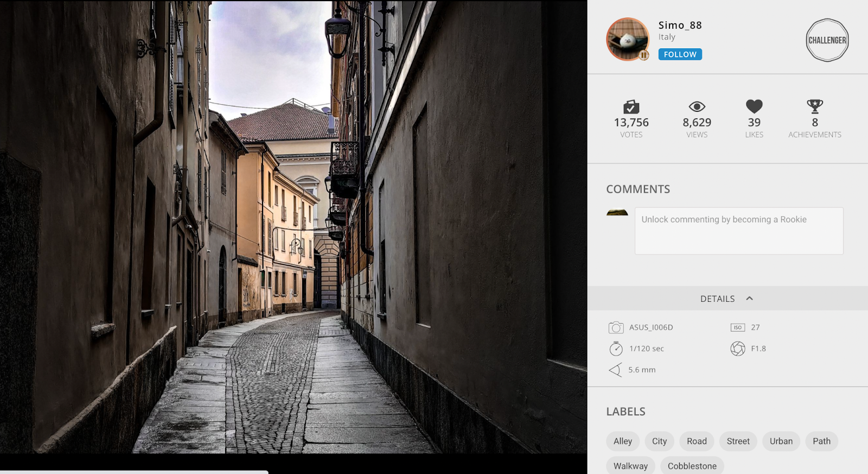Open the trophy achievements icon

click(x=815, y=106)
